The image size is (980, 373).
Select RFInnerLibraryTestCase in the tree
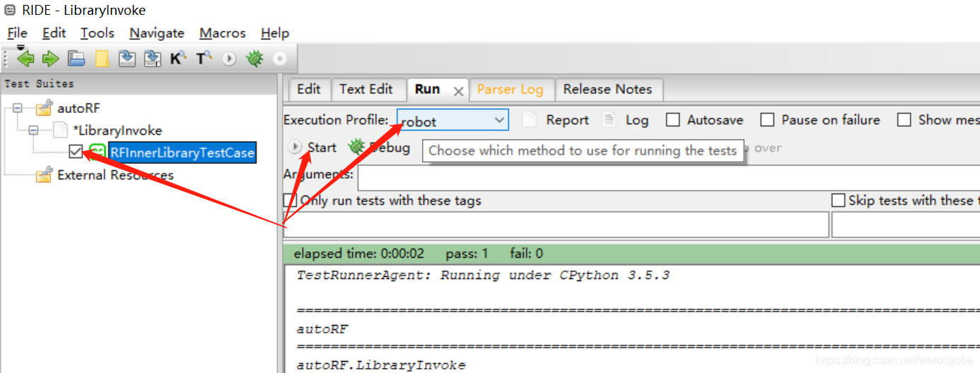tap(182, 153)
